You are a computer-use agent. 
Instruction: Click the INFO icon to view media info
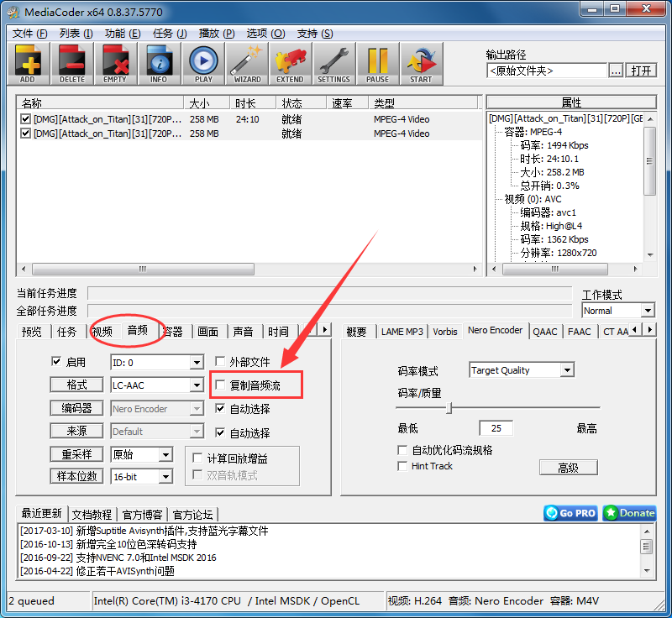pos(159,63)
